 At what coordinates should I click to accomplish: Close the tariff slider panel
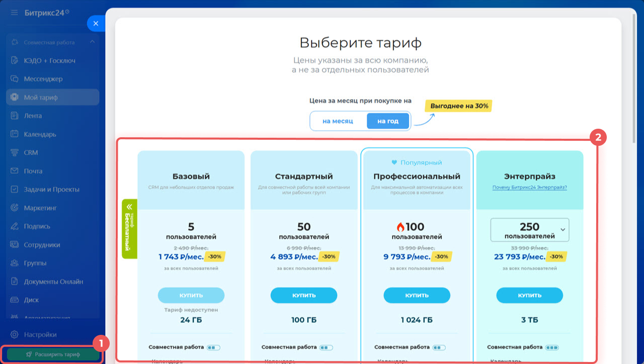(96, 24)
